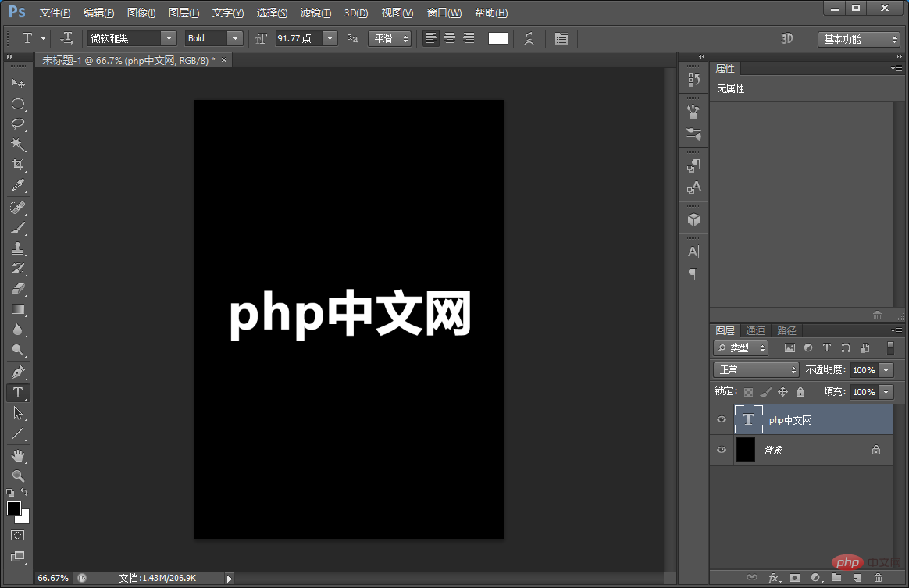Switch to the 通道 tab
The height and width of the screenshot is (588, 909).
click(754, 330)
